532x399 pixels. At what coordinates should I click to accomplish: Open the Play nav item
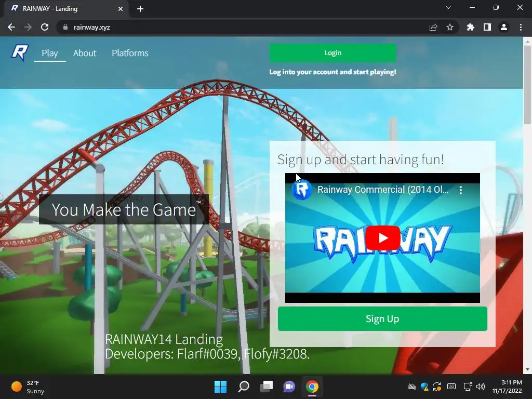coord(50,53)
